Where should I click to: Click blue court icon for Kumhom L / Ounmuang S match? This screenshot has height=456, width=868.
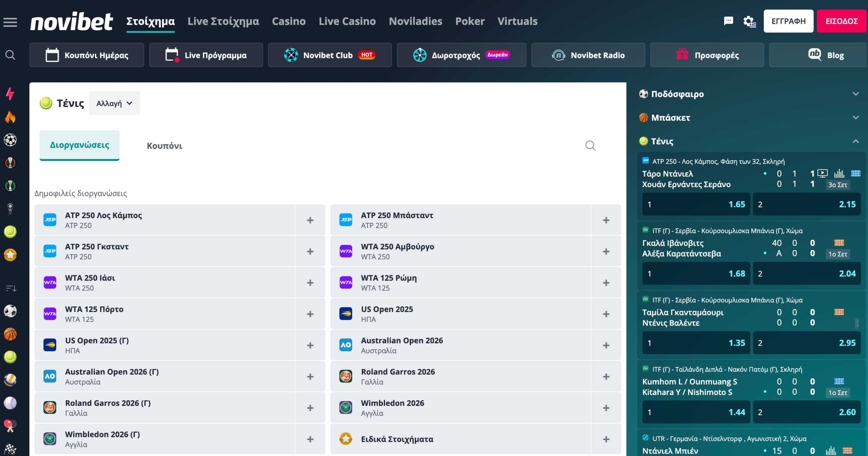pyautogui.click(x=839, y=381)
